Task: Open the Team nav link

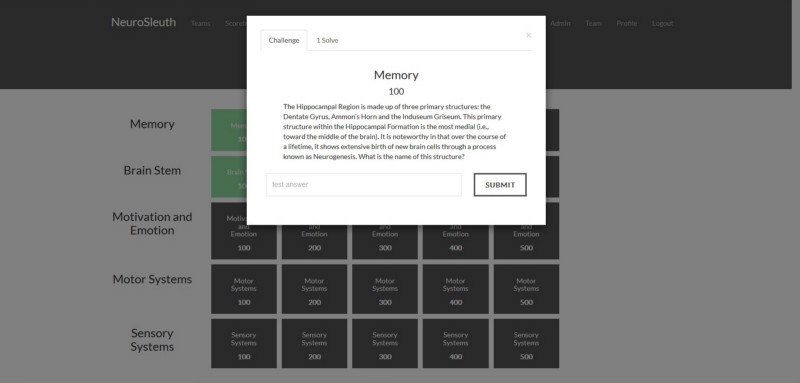Action: (x=593, y=23)
